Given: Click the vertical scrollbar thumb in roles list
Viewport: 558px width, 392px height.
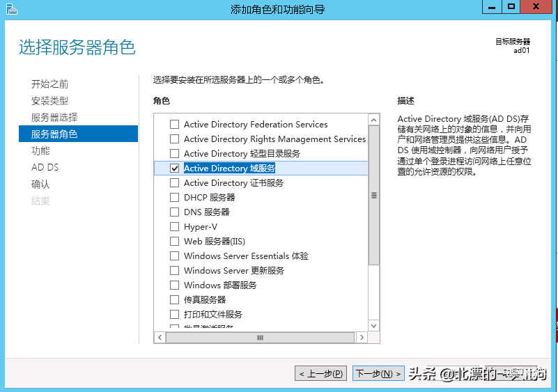Looking at the screenshot, I should pos(373,195).
